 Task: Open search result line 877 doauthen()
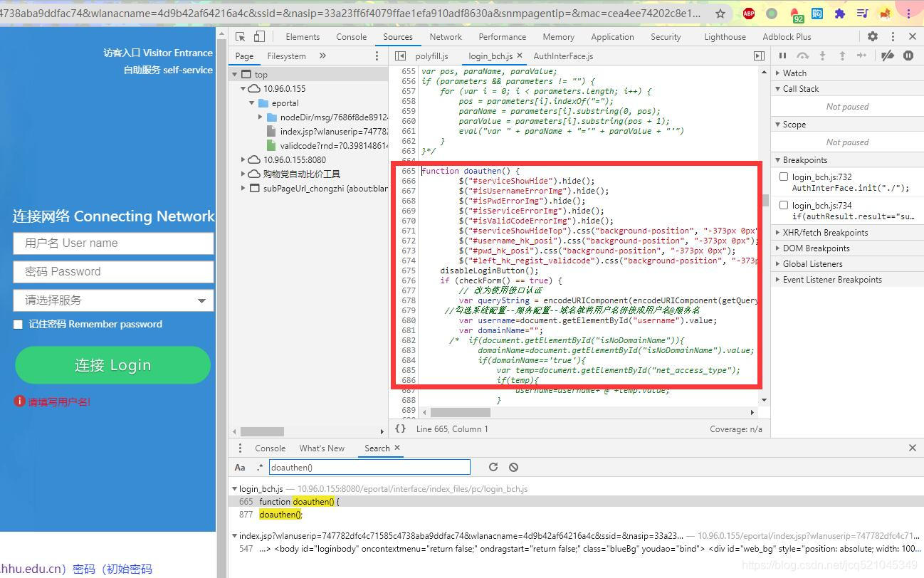tap(280, 514)
